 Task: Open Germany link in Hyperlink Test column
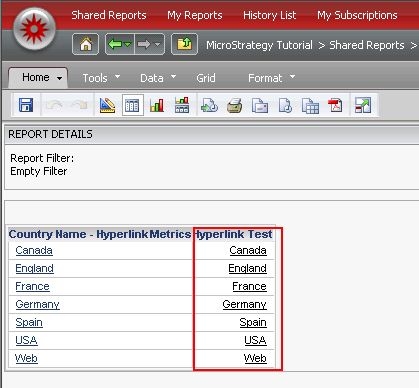click(x=244, y=304)
